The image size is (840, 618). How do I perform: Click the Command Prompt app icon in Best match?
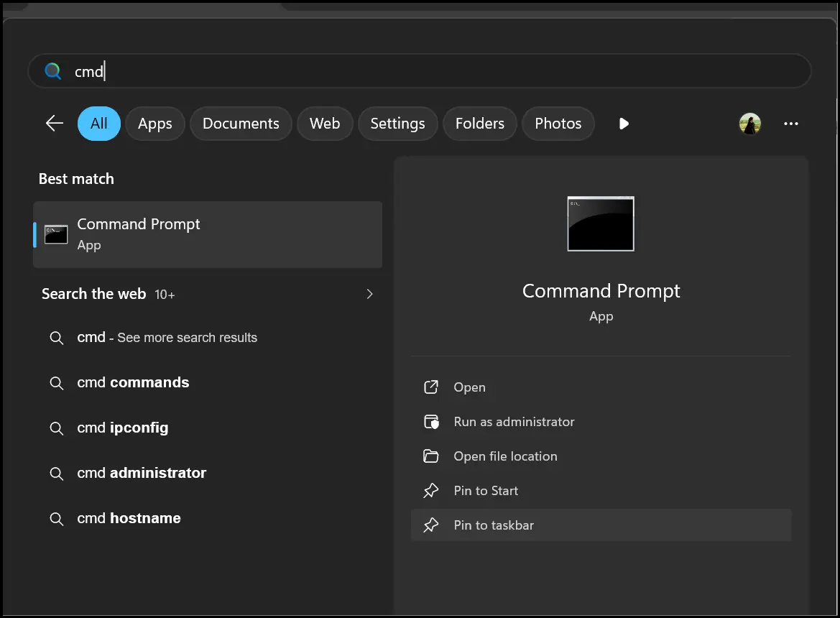coord(55,234)
